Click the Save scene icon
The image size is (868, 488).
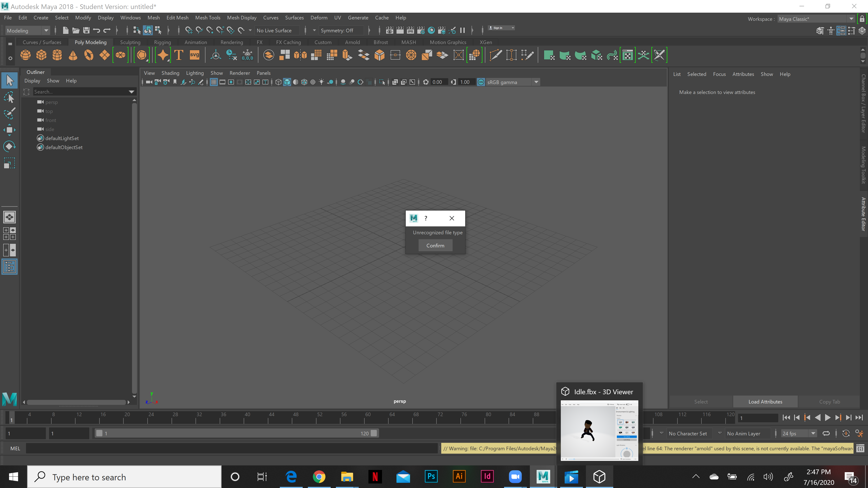(86, 30)
